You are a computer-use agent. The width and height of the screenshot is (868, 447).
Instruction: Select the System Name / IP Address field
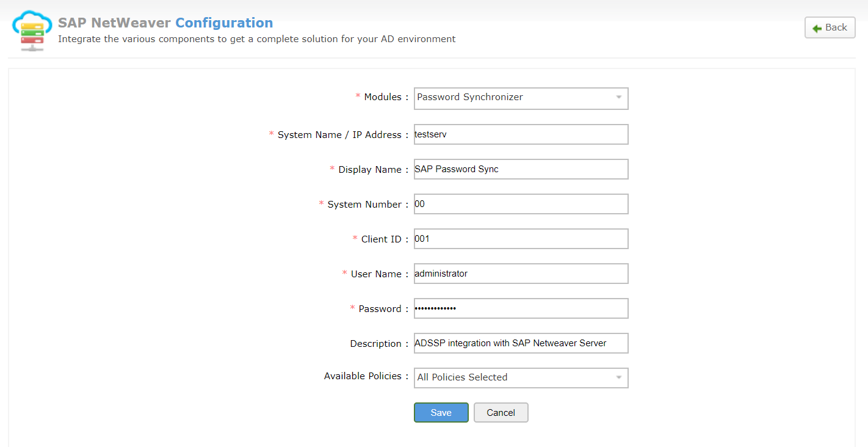click(521, 134)
